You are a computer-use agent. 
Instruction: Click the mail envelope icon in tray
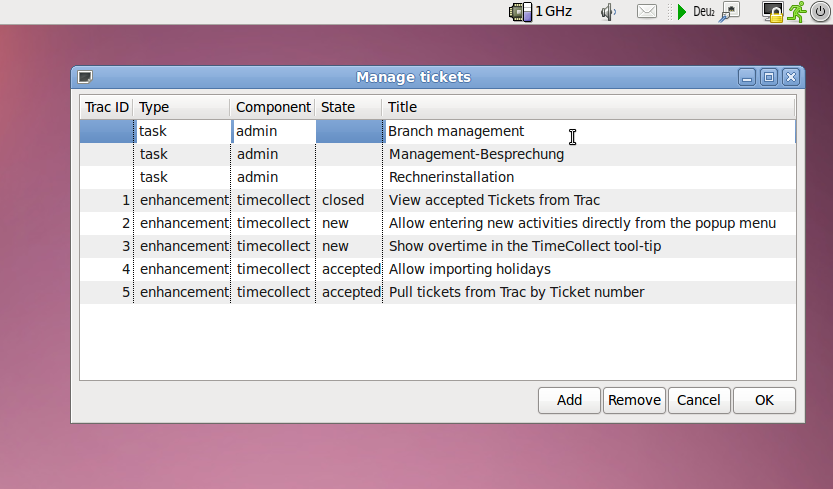pos(647,12)
